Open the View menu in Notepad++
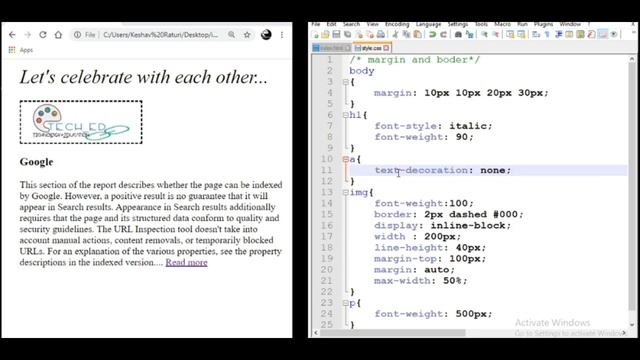This screenshot has height=360, width=640. pos(373,24)
